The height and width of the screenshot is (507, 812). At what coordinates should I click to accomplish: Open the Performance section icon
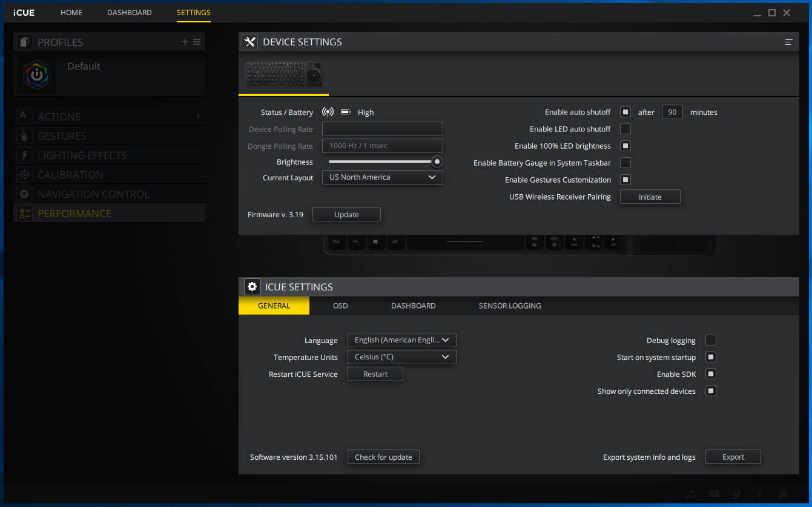(24, 213)
